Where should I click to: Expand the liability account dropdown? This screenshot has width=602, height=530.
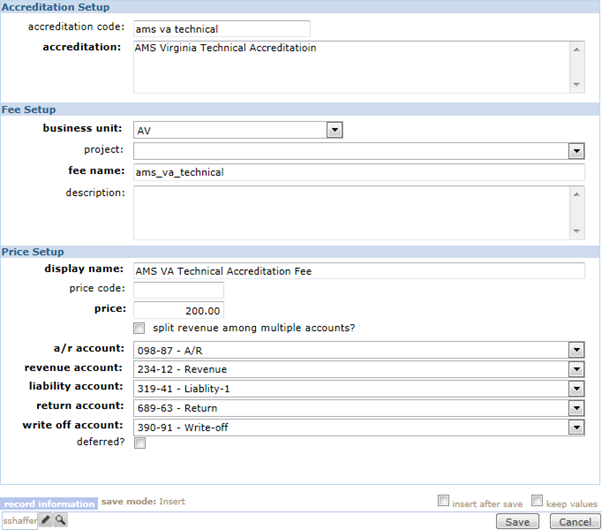576,387
